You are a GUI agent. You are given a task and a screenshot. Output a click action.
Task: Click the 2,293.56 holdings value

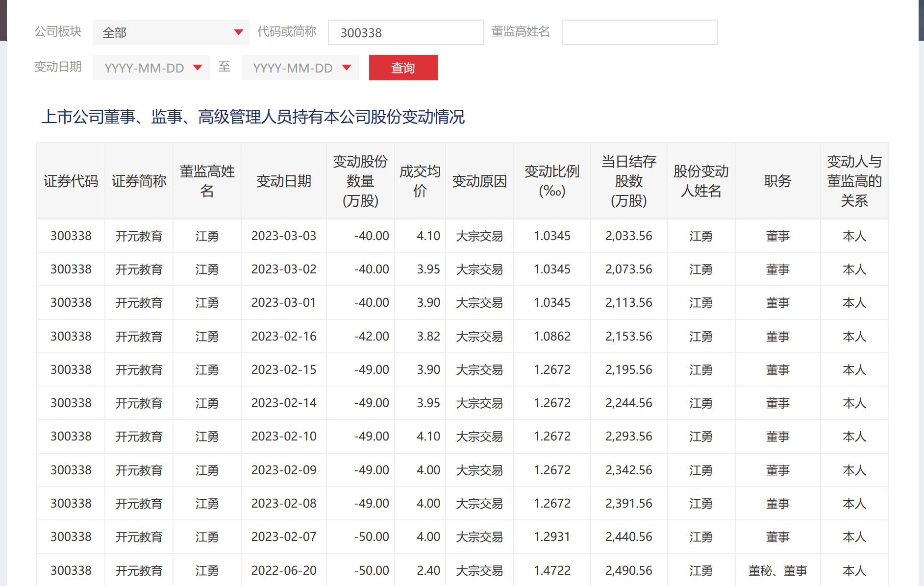coord(629,436)
